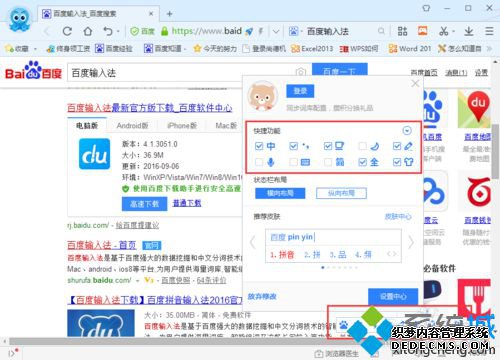
Task: Select the vertical layout option button
Action: [341, 193]
